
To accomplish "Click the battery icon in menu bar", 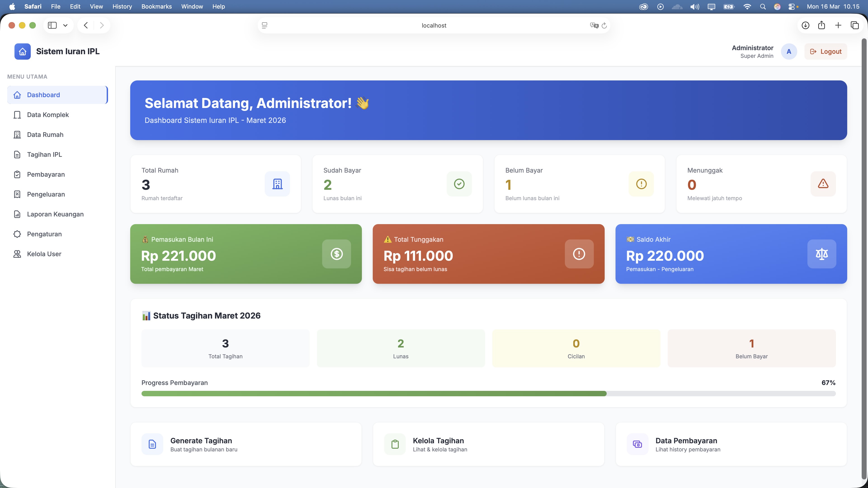I will pos(729,6).
